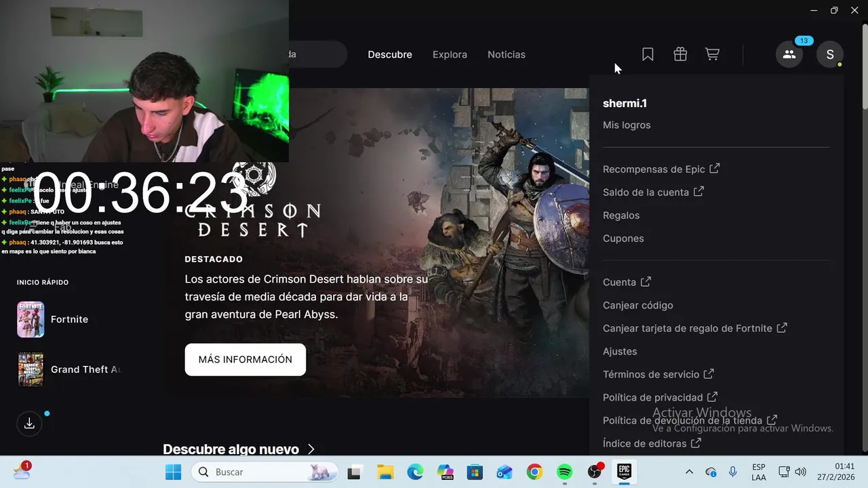
Task: Open Política de devolución de la tienda
Action: point(690,420)
